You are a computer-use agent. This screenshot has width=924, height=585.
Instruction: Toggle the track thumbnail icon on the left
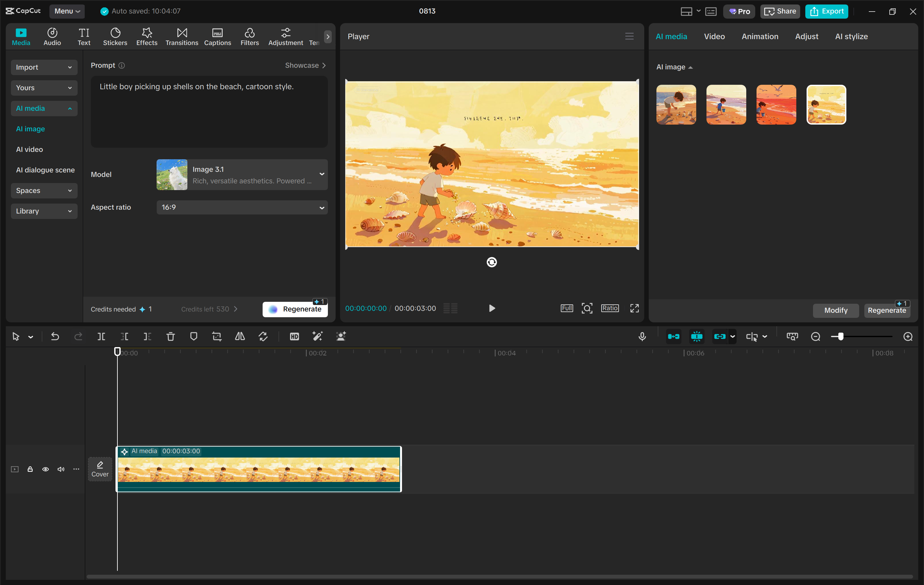[x=14, y=469]
